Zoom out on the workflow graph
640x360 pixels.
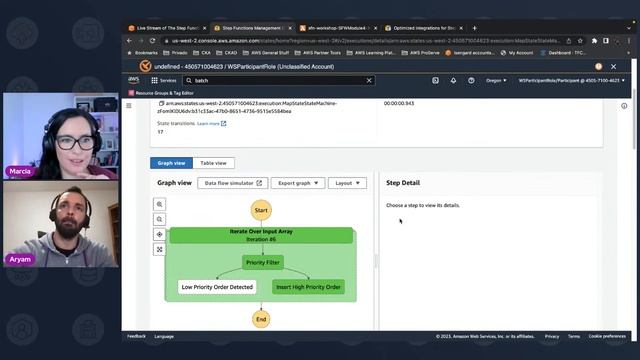click(x=160, y=220)
